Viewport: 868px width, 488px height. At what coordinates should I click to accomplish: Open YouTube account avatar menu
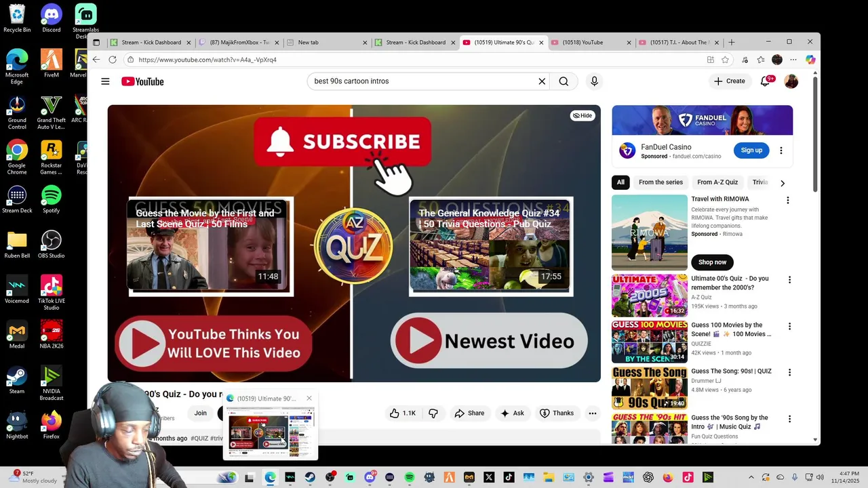pos(791,81)
